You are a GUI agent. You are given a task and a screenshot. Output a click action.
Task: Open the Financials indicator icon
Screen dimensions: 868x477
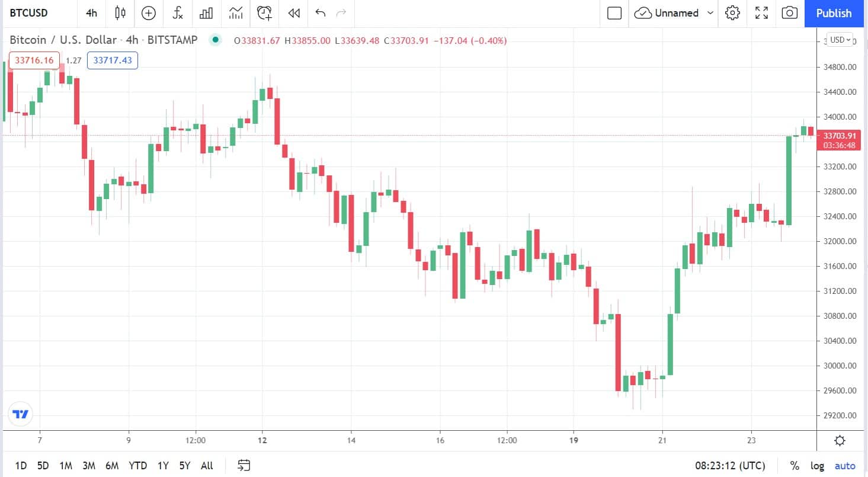(206, 13)
